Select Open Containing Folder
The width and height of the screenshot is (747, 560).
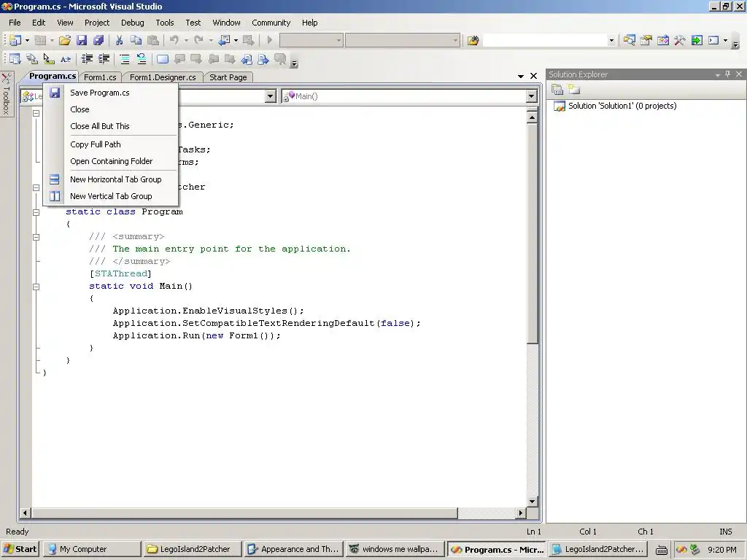click(x=111, y=161)
